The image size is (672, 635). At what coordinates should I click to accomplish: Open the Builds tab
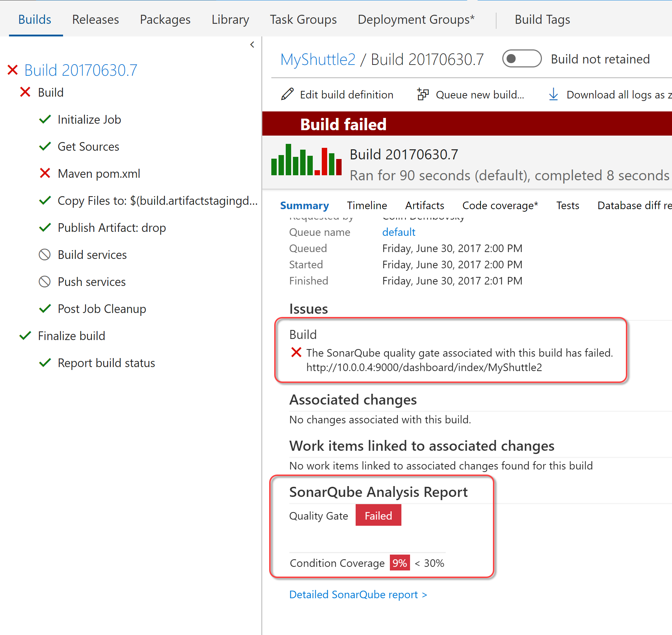tap(35, 19)
